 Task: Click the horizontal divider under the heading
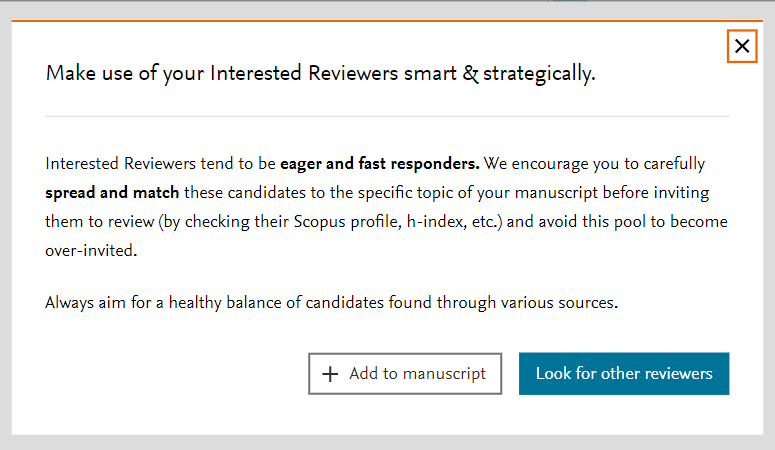pyautogui.click(x=387, y=116)
